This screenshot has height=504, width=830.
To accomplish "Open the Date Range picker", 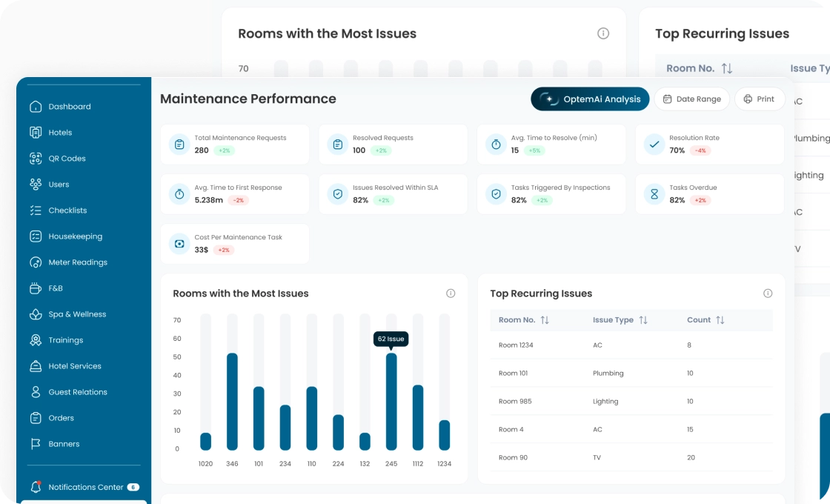I will (691, 99).
